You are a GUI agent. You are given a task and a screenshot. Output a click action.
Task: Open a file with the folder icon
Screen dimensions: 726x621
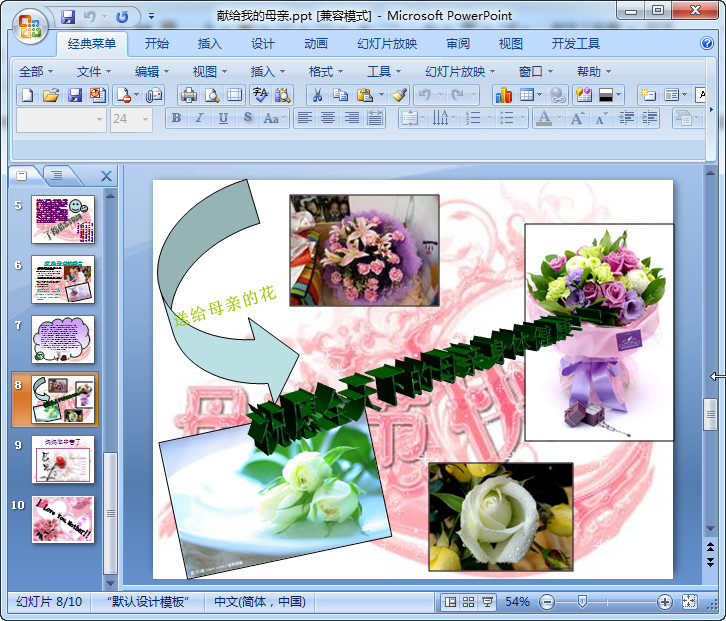tap(51, 95)
